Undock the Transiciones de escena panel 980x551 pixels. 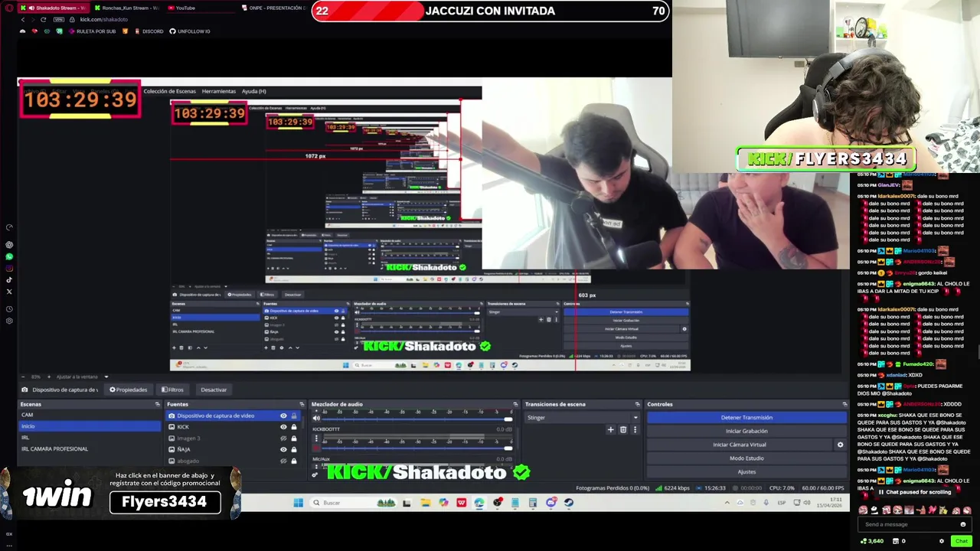637,404
